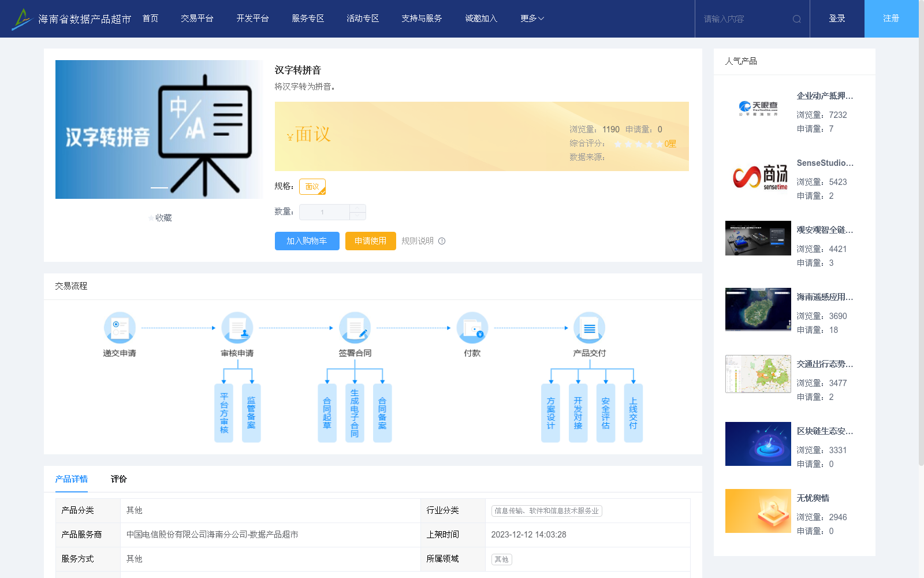Click the 付款 step icon

472,328
